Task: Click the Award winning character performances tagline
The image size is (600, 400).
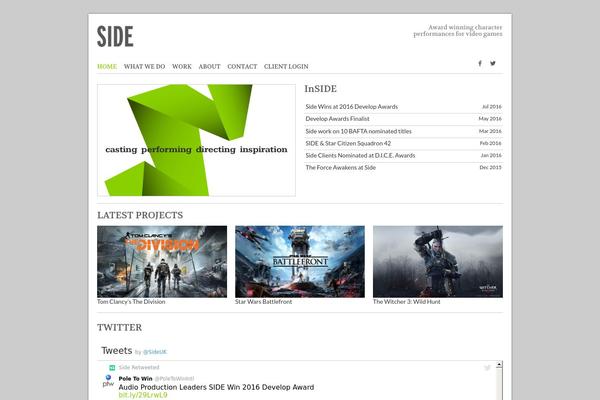Action: point(458,31)
